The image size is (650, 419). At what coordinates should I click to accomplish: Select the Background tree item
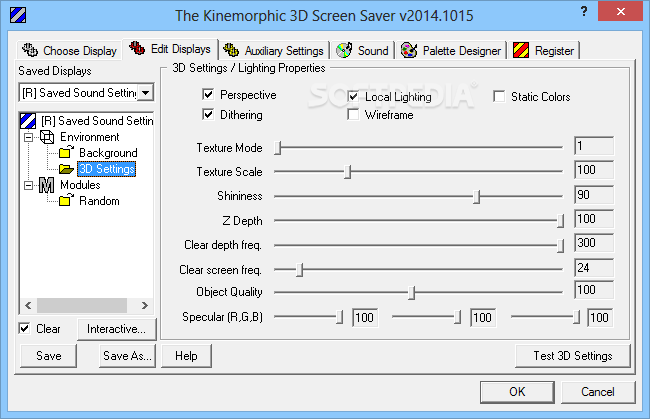(x=108, y=153)
